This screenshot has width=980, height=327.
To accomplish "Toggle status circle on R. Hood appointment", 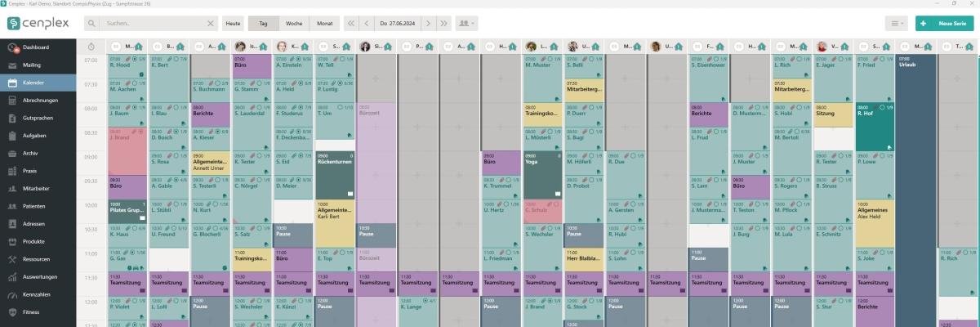I will point(136,59).
